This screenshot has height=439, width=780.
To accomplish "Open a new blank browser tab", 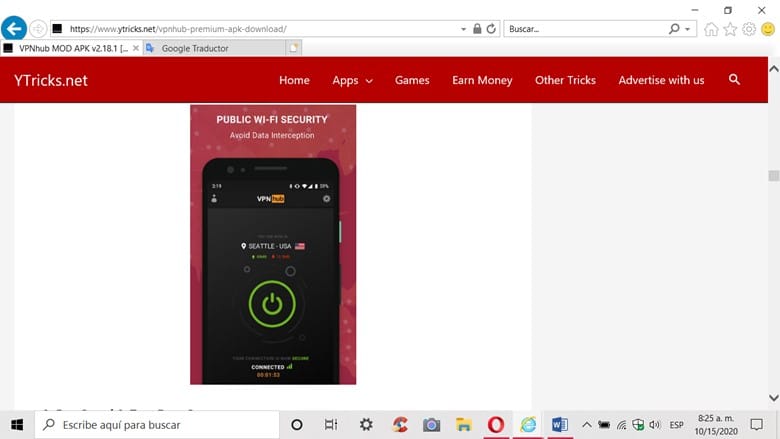I will click(x=293, y=48).
